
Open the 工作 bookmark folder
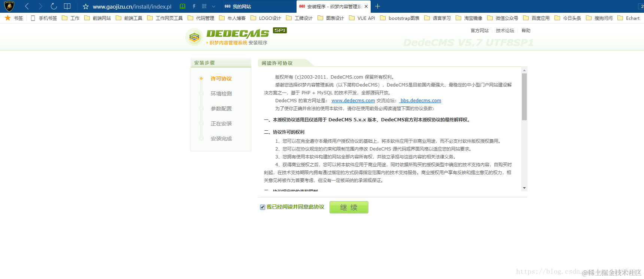71,18
